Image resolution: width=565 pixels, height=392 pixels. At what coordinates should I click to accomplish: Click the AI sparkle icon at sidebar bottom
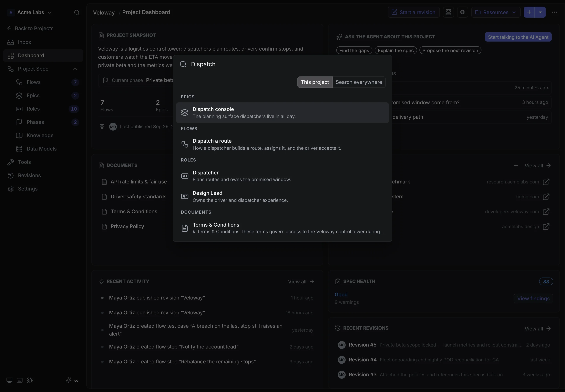[69, 380]
